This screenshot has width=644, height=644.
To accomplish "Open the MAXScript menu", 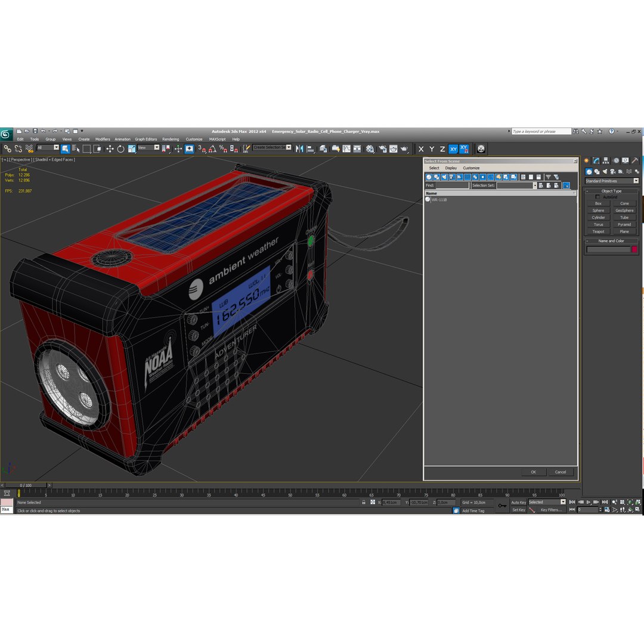I will (217, 139).
